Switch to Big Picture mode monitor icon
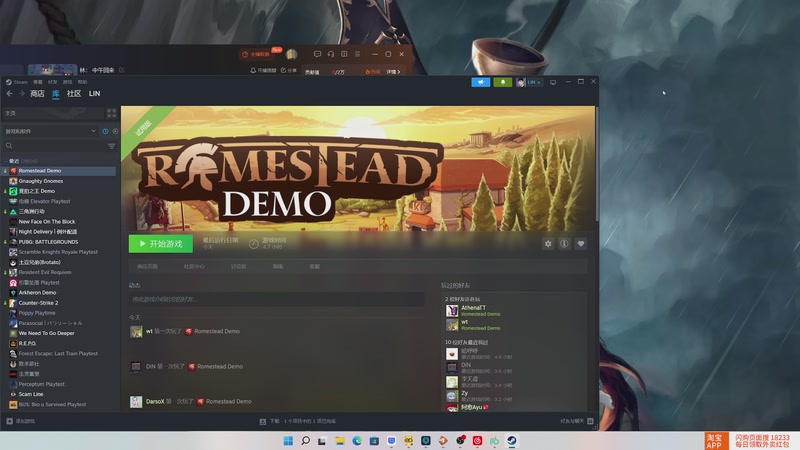The height and width of the screenshot is (450, 800). 553,82
